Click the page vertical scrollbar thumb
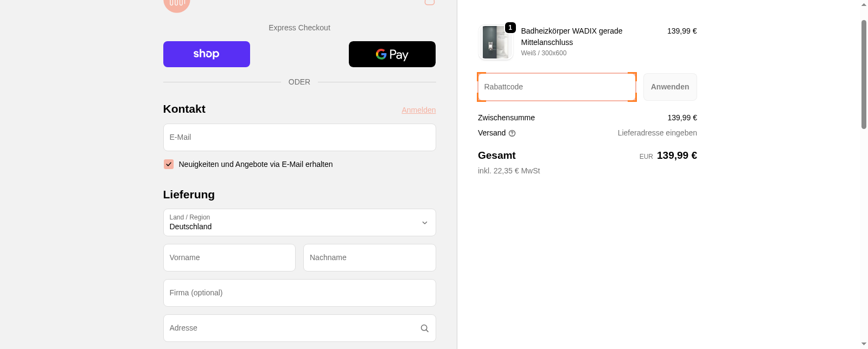Viewport: 868px width, 349px height. pyautogui.click(x=864, y=74)
